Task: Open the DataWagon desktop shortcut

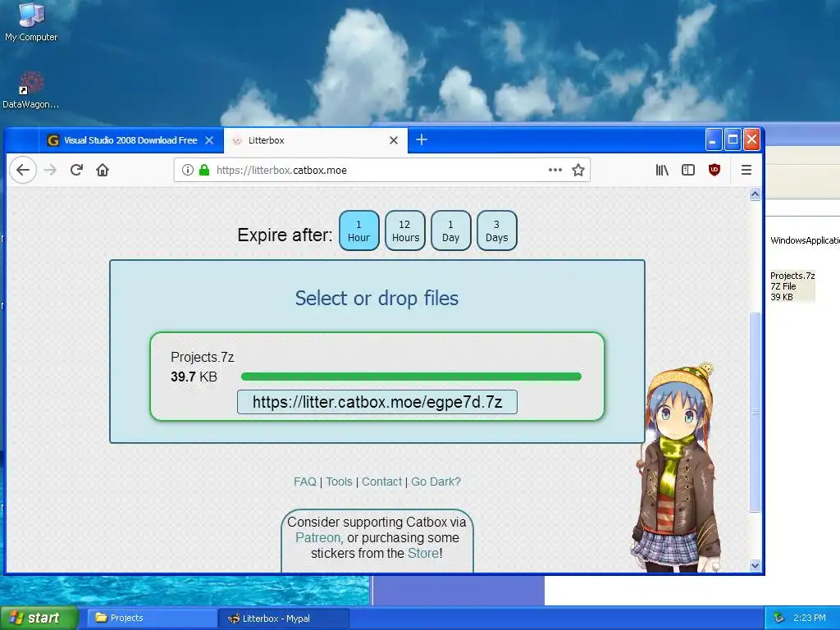Action: tap(31, 90)
